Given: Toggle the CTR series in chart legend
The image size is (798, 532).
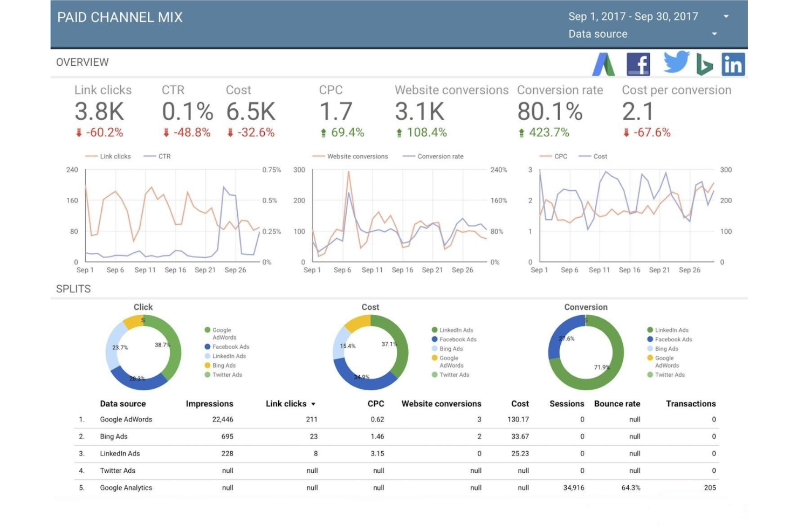Looking at the screenshot, I should click(x=157, y=156).
